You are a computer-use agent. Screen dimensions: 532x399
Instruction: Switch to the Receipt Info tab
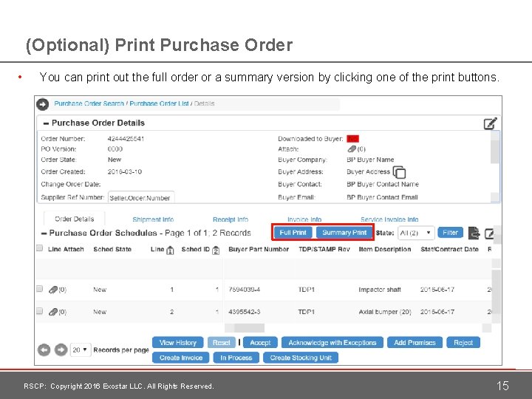click(x=231, y=219)
